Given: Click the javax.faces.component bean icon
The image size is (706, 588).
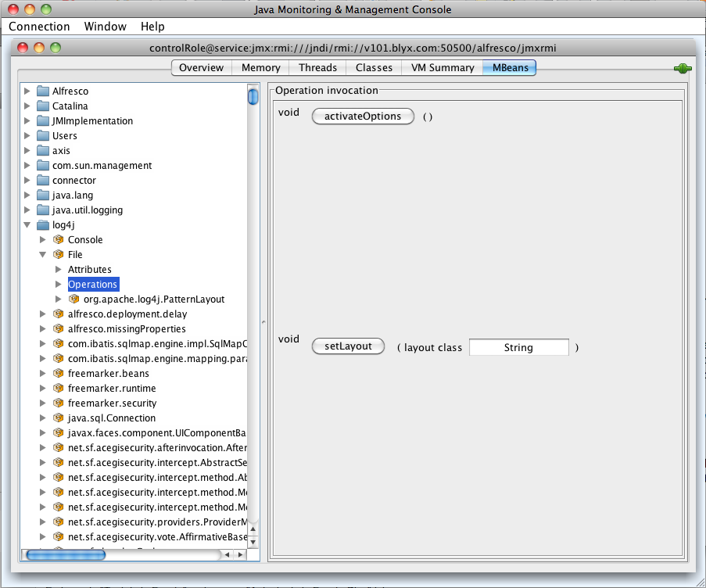Looking at the screenshot, I should [58, 432].
